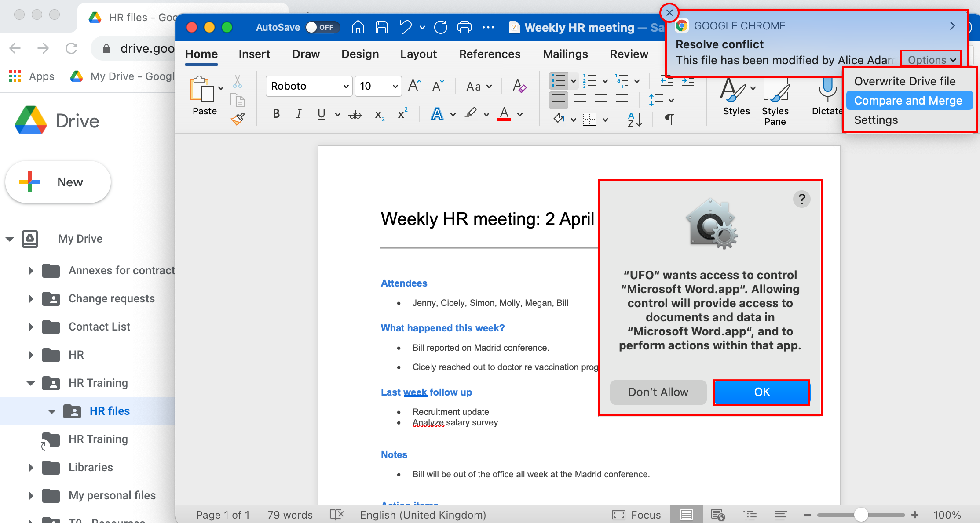
Task: Toggle Underline formatting
Action: pos(322,114)
